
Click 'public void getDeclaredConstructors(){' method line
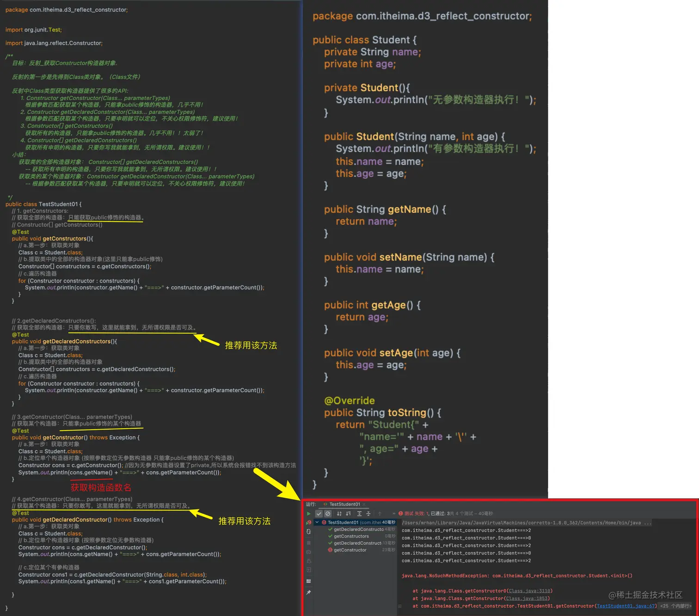(x=65, y=341)
